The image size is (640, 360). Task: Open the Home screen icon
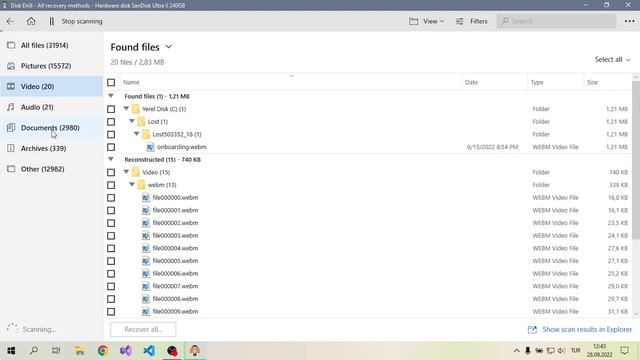[31, 21]
